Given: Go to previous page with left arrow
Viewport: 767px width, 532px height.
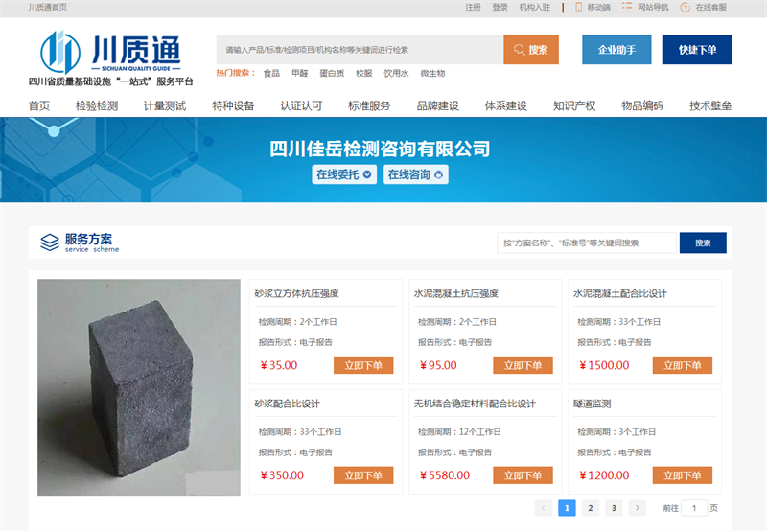Looking at the screenshot, I should 544,508.
